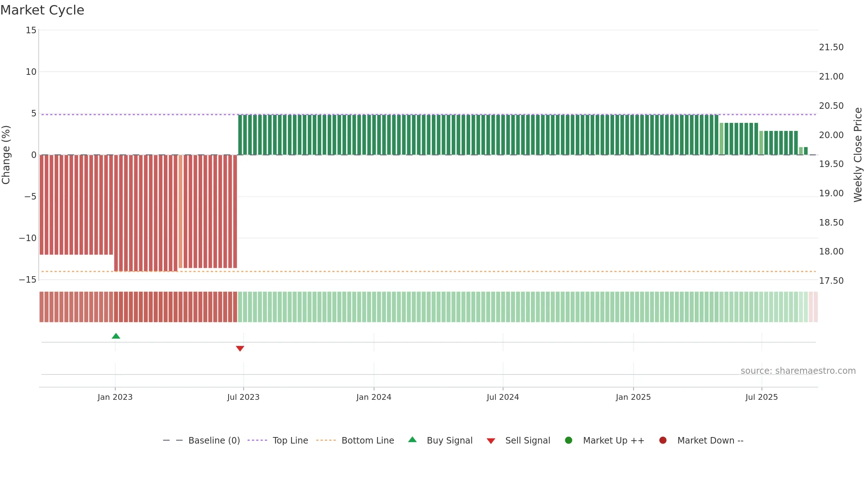Click the −15 change axis value
The width and height of the screenshot is (868, 488).
28,279
